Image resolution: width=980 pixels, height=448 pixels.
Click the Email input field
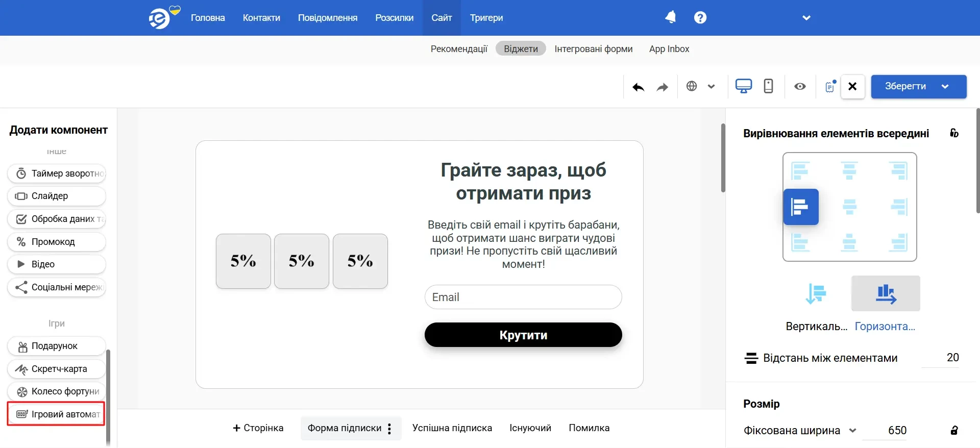[523, 297]
